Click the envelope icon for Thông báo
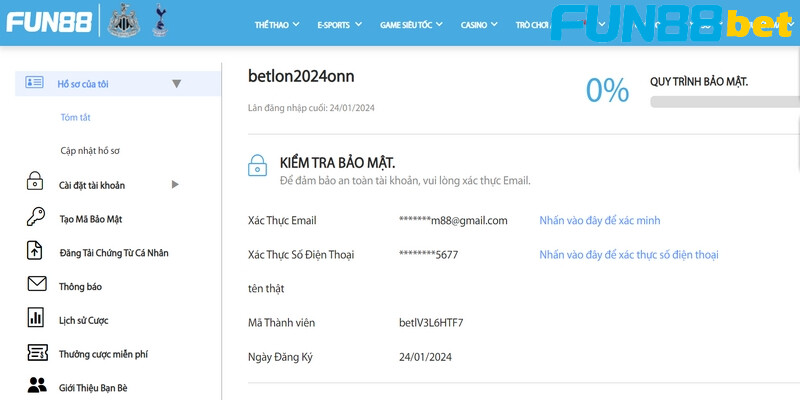This screenshot has width=800, height=400. [37, 284]
